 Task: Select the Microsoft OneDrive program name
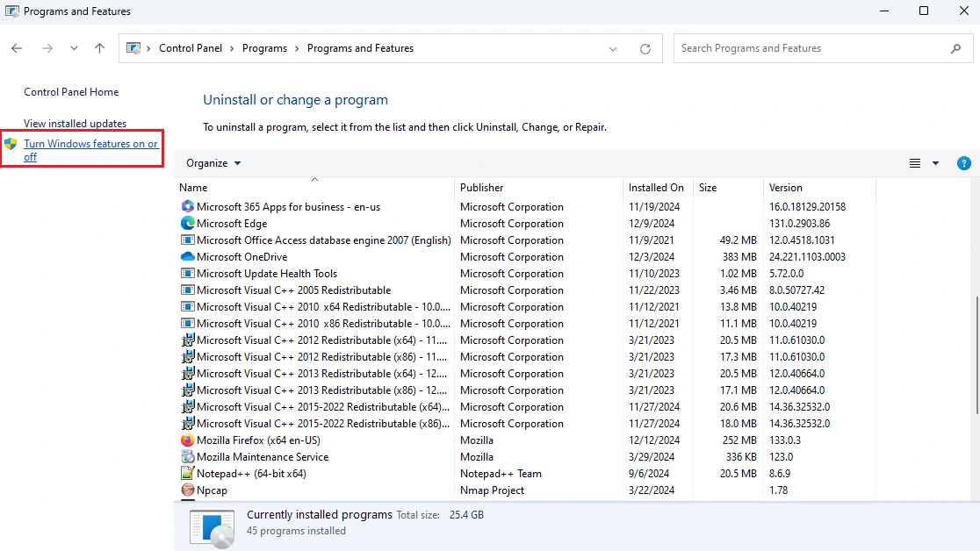point(241,257)
